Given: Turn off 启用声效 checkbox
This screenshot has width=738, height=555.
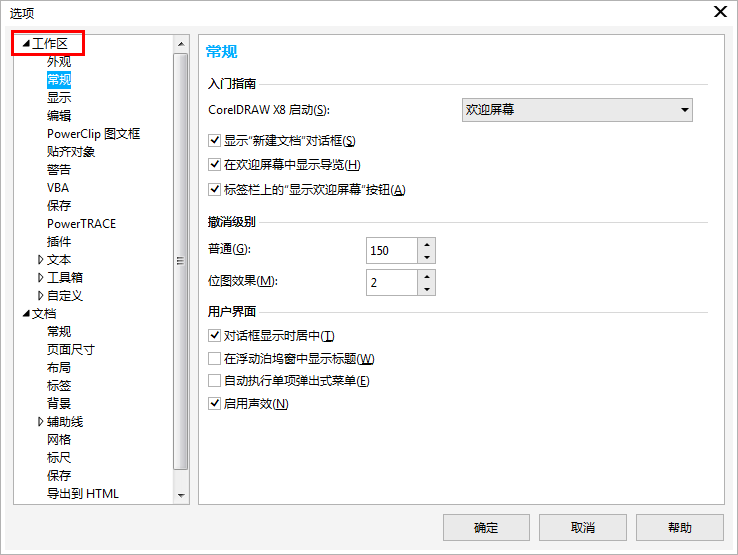Looking at the screenshot, I should (x=214, y=404).
